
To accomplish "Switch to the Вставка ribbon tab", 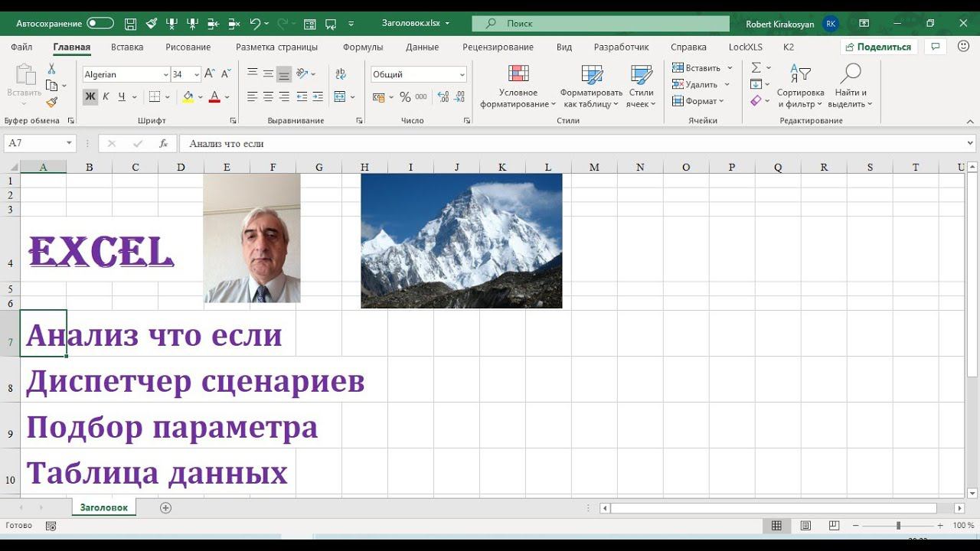I will (127, 47).
